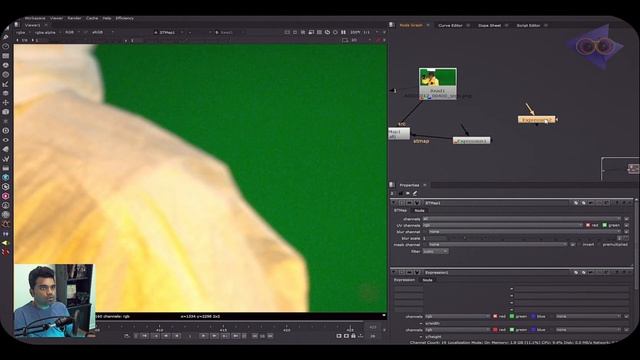Open the Merge nodes toolbar menu
Image resolution: width=640 pixels, height=360 pixels.
(x=6, y=93)
